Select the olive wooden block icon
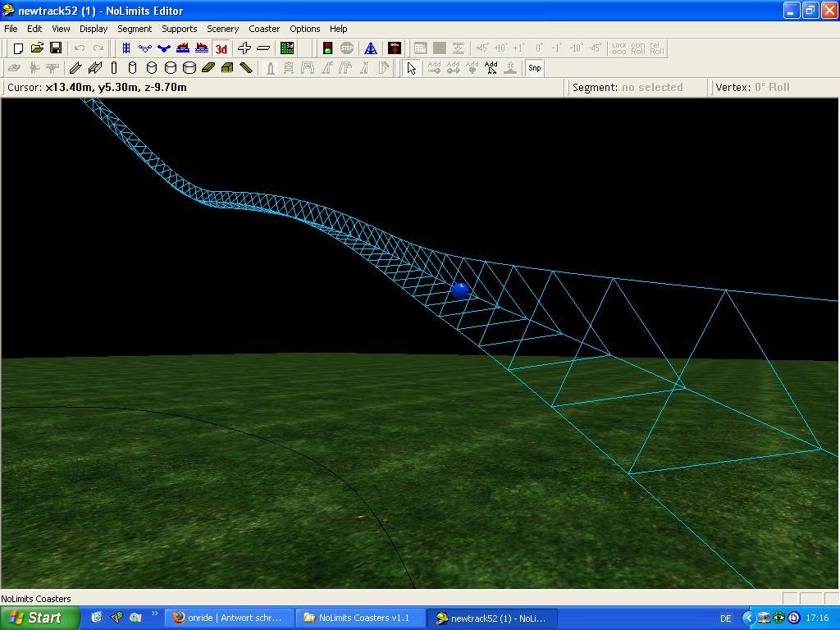 point(227,68)
